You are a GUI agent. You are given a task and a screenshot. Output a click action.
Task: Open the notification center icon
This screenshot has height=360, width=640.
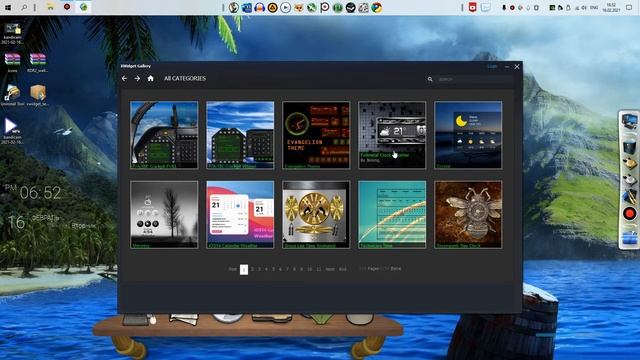click(629, 7)
